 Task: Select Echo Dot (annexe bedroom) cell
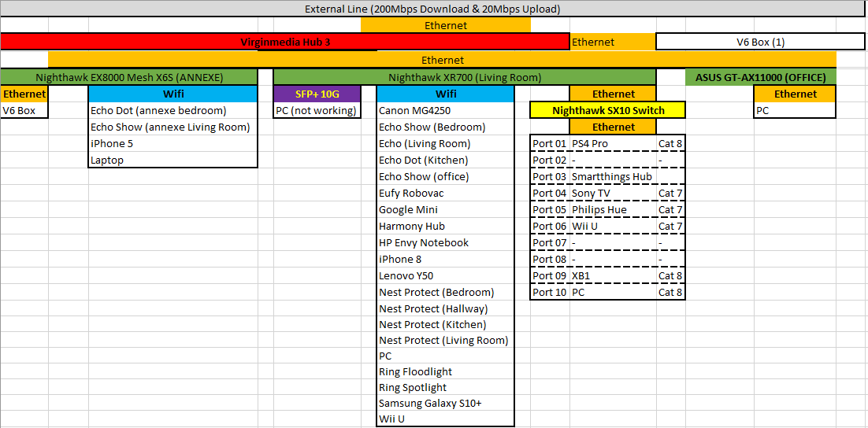(172, 111)
